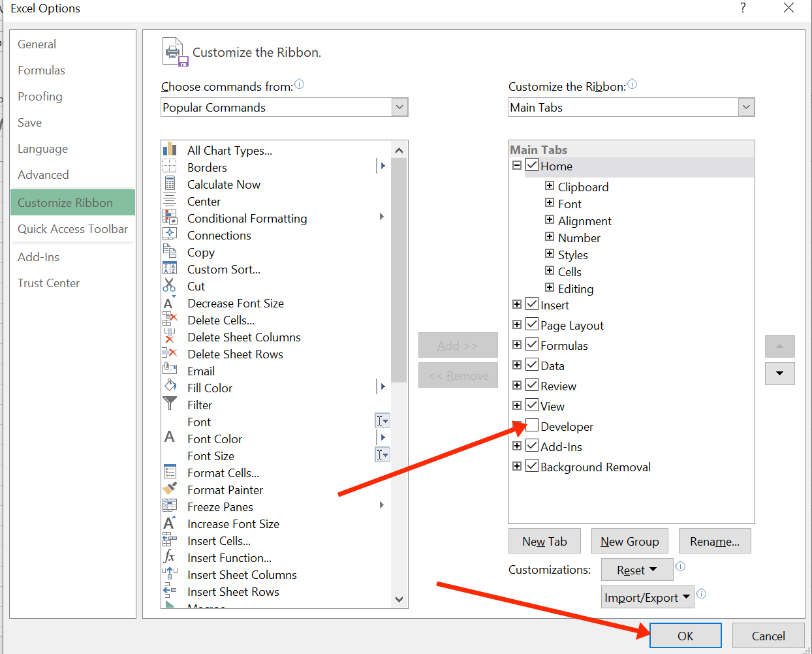Click the New Tab button
Image resolution: width=812 pixels, height=654 pixels.
tap(544, 541)
